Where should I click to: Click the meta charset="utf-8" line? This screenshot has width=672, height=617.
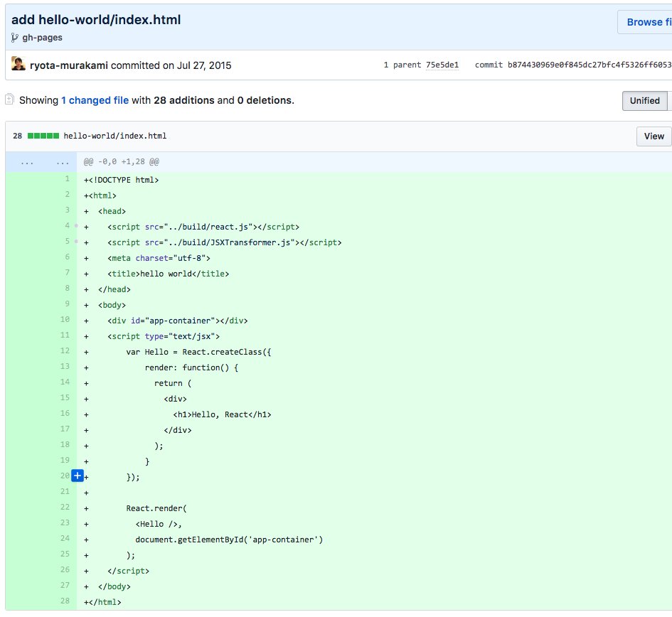point(159,258)
